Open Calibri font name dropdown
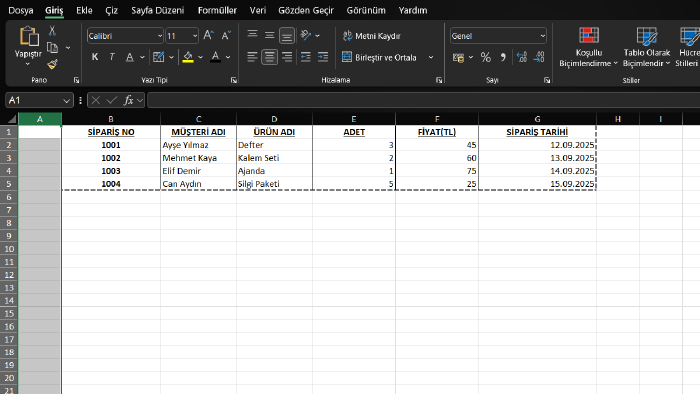 point(160,36)
